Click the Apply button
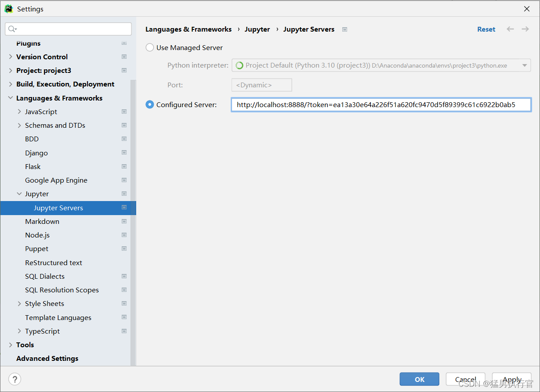540x392 pixels. [512, 379]
